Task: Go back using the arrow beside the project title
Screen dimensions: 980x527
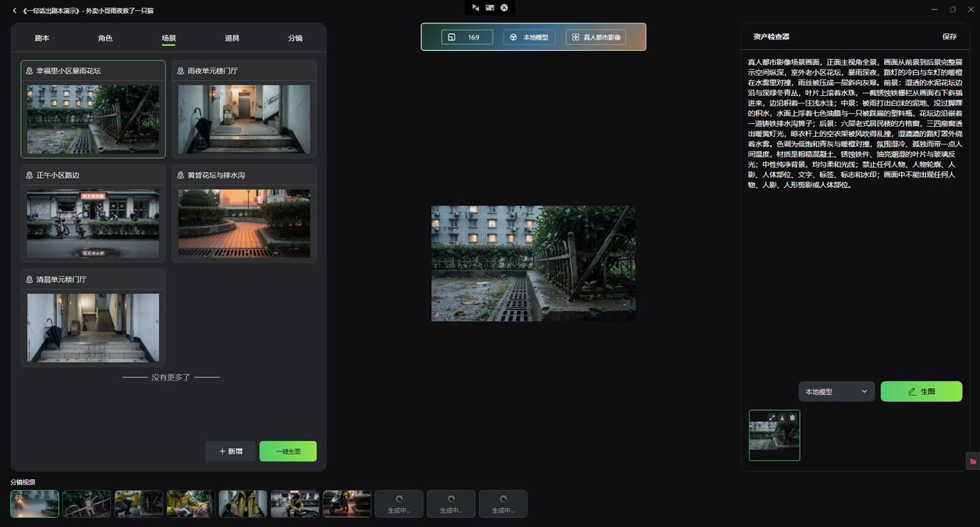Action: pyautogui.click(x=14, y=10)
